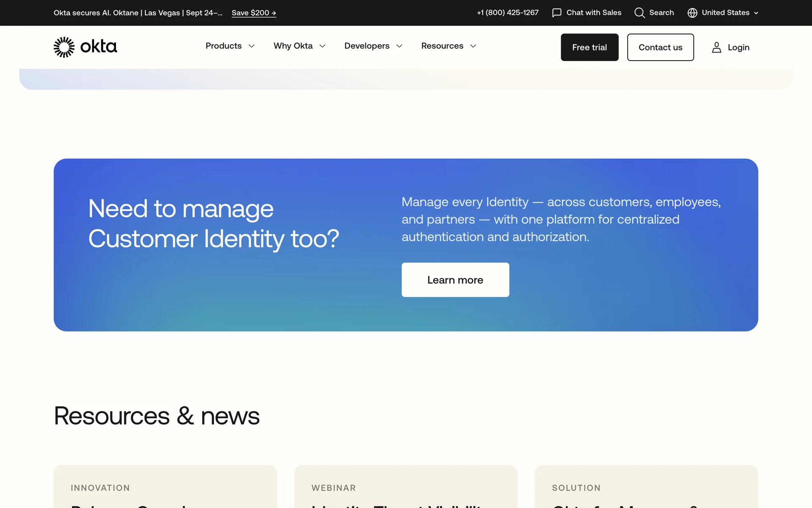
Task: Expand the Resources chevron
Action: [473, 46]
